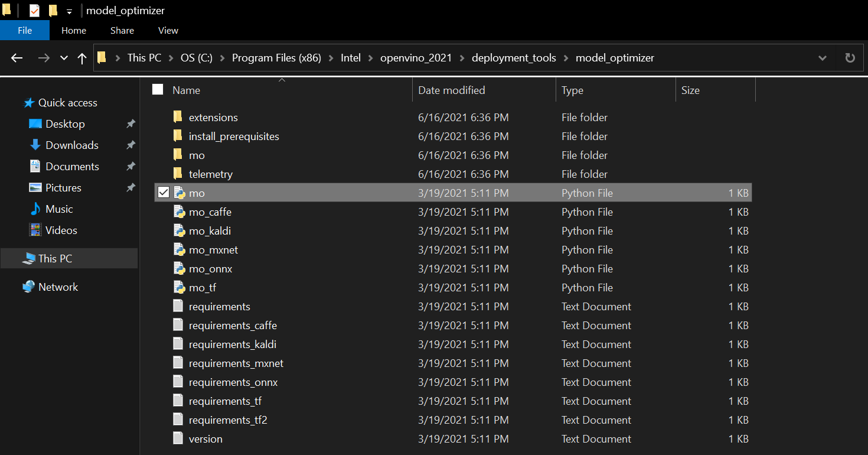Select This PC in the sidebar
The image size is (868, 455).
[x=55, y=259]
